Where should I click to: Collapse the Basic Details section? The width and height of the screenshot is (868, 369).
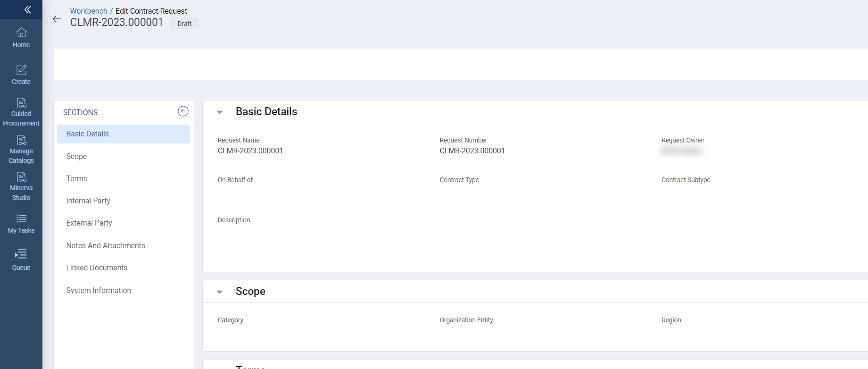click(220, 112)
